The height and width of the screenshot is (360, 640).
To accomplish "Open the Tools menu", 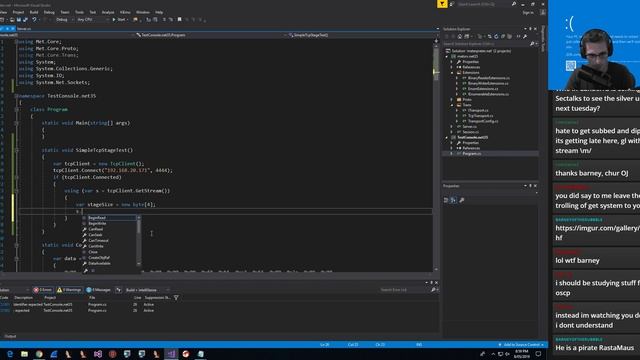I will (x=79, y=12).
